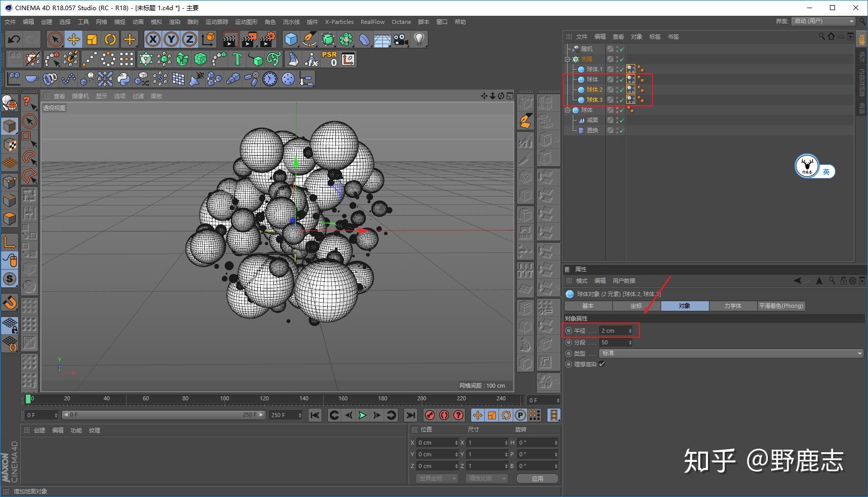Click the green timeline playhead
The height and width of the screenshot is (497, 868).
point(28,399)
